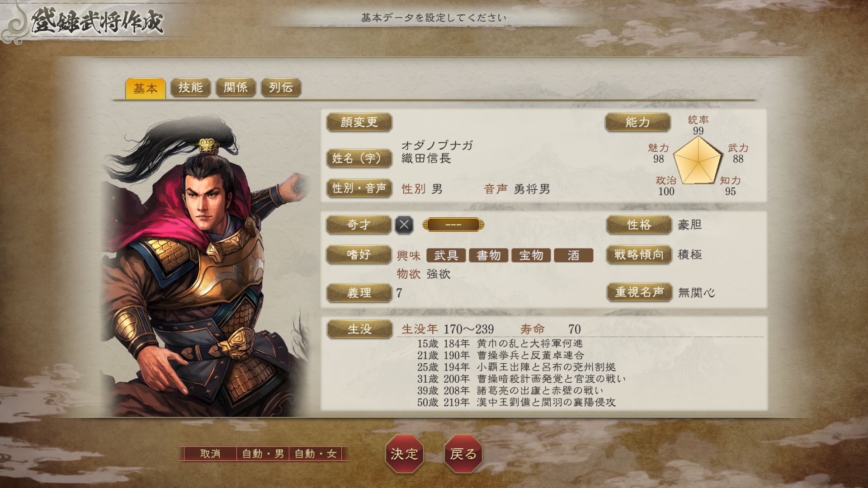This screenshot has width=868, height=488.
Task: Open 性別・音声 settings
Action: pyautogui.click(x=359, y=188)
